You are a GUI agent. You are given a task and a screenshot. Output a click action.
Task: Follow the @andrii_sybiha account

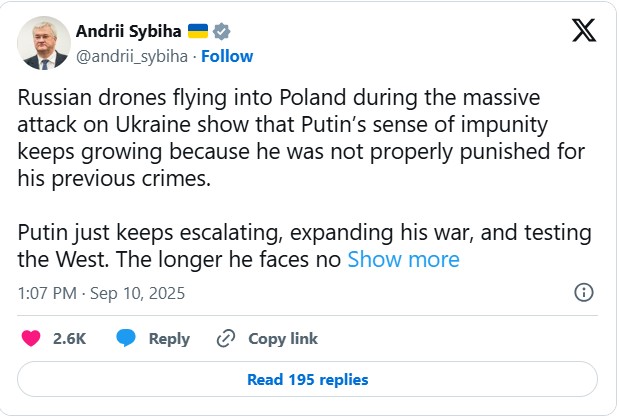[227, 56]
